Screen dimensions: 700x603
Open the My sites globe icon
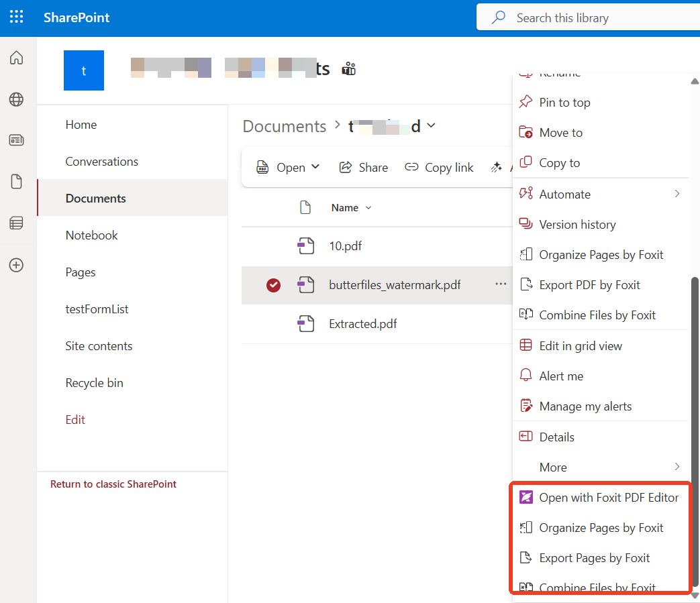click(17, 99)
